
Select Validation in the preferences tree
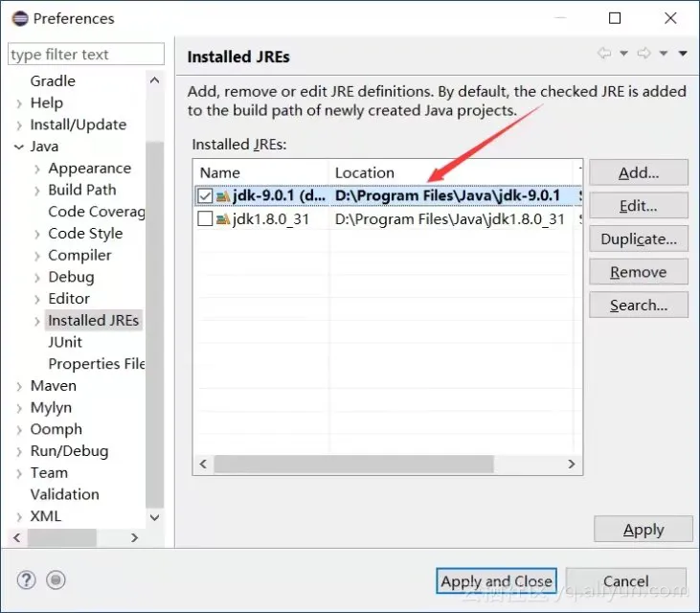pos(65,494)
